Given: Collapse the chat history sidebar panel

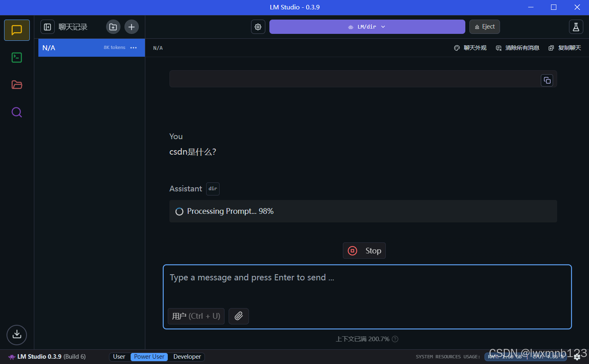Looking at the screenshot, I should click(47, 27).
